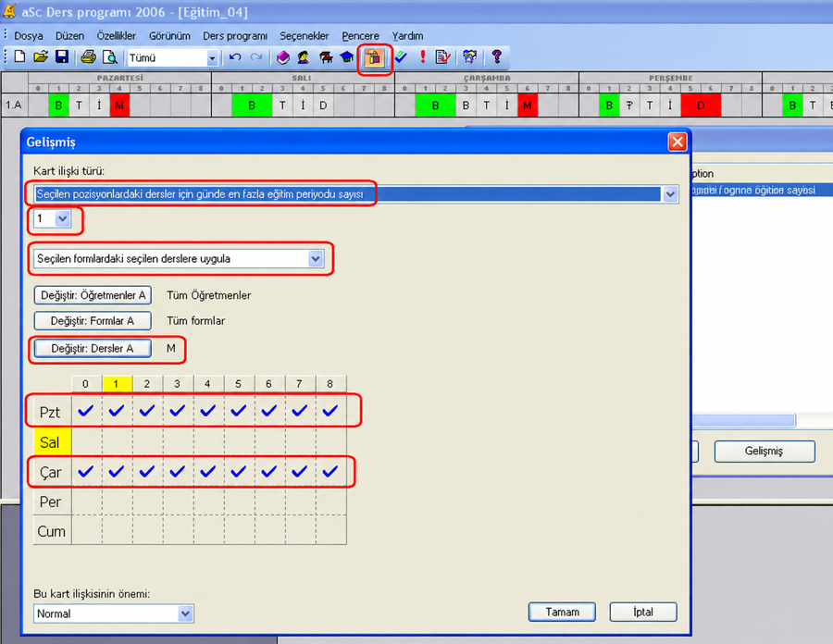Viewport: 833px width, 644px height.
Task: Save timetable using the floppy disk icon
Action: click(62, 56)
